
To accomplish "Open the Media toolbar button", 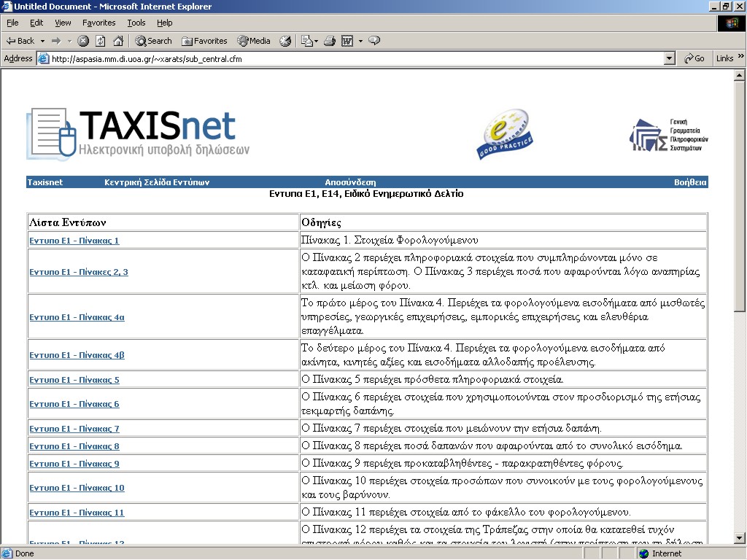I will coord(254,41).
